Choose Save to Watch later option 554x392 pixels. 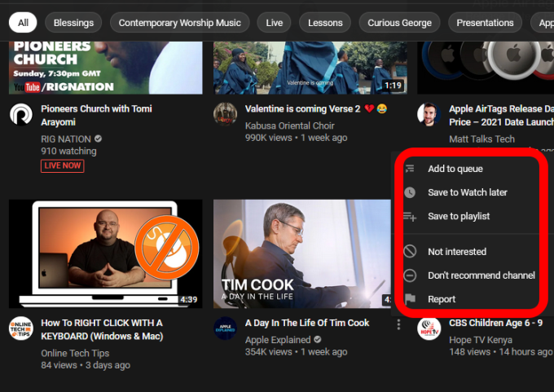click(x=467, y=192)
